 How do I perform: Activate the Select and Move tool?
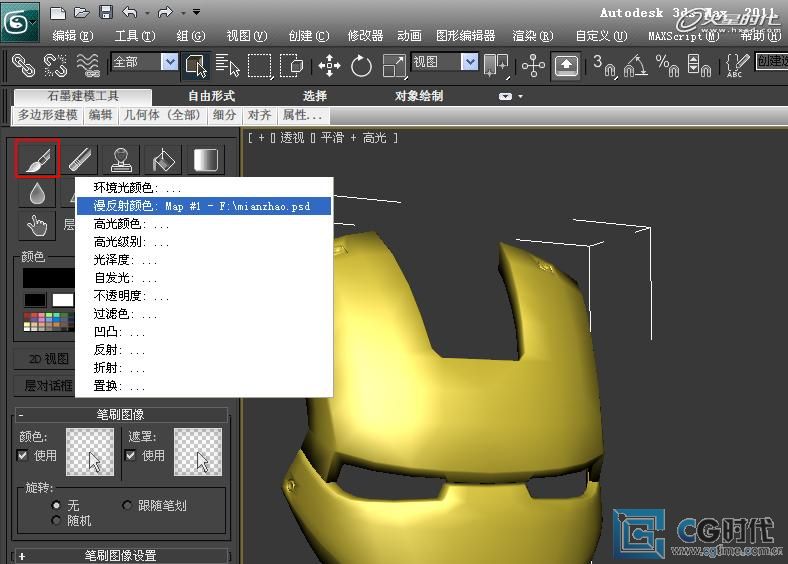pos(329,66)
